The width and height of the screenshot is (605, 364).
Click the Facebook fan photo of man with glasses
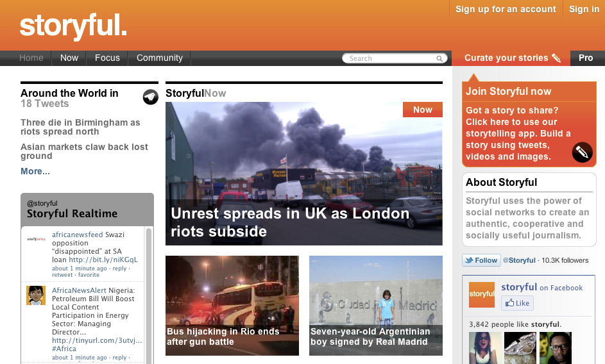(x=555, y=348)
